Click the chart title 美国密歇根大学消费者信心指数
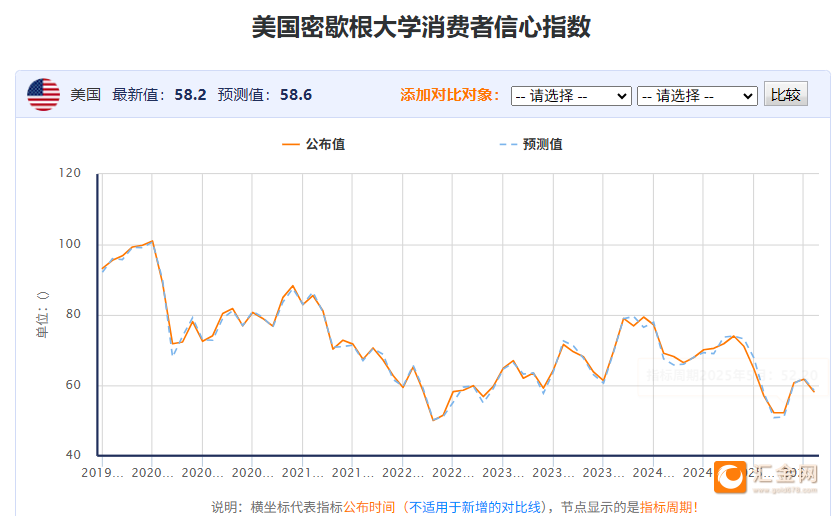Screen dimensions: 834x516 coord(421,27)
